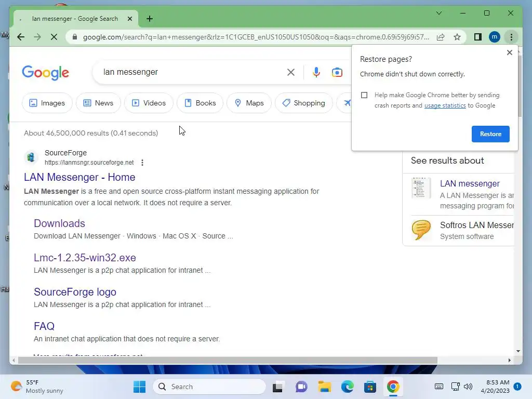The height and width of the screenshot is (399, 532).
Task: Open Task View on the taskbar
Action: pyautogui.click(x=277, y=387)
